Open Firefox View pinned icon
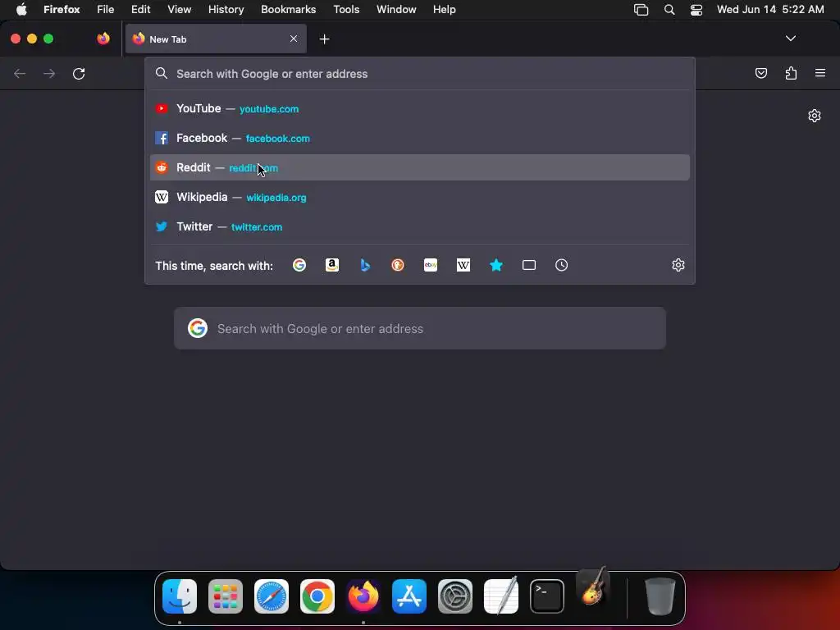The width and height of the screenshot is (840, 630). [x=103, y=39]
